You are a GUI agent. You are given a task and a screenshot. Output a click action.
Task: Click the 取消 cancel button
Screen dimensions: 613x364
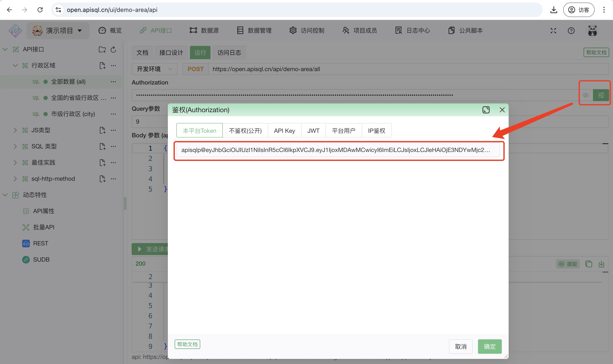pos(461,346)
